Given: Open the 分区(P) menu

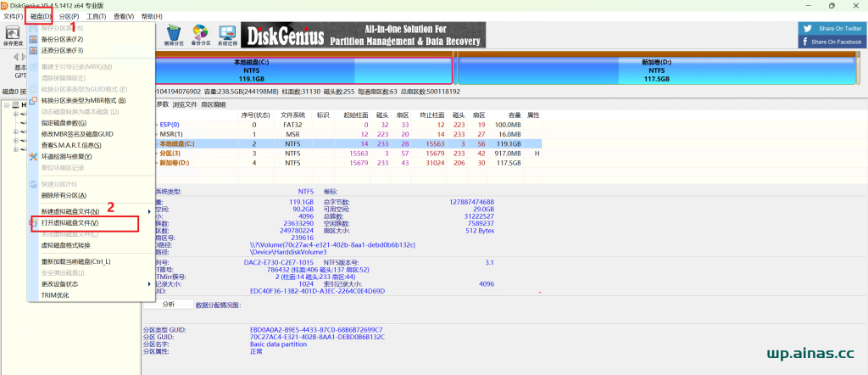Looking at the screenshot, I should click(69, 17).
